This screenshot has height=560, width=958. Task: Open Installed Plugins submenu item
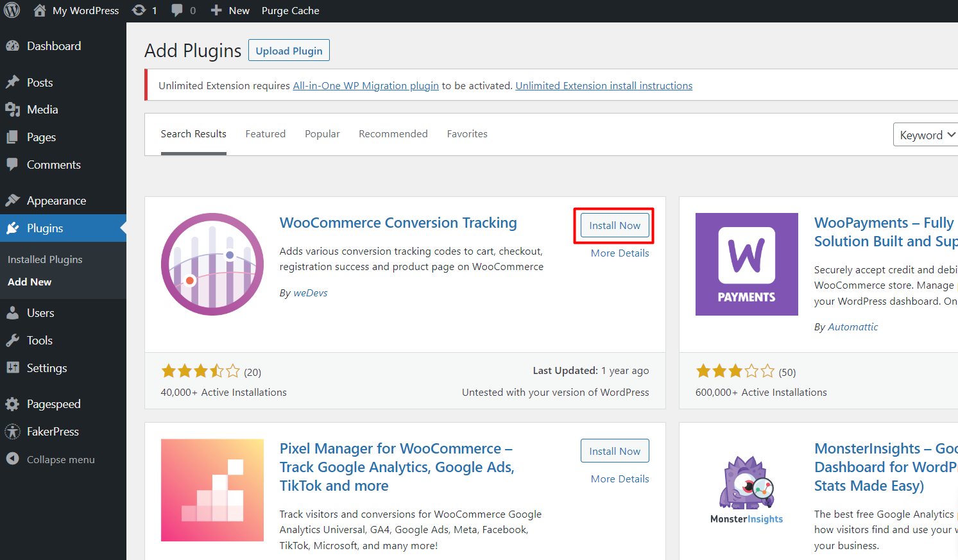coord(45,259)
